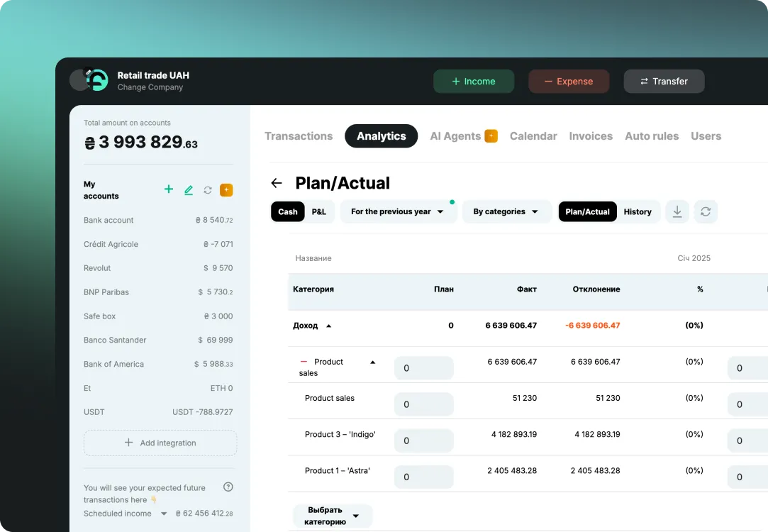This screenshot has width=768, height=532.
Task: Click orange premium badge beside My accounts
Action: 226,190
